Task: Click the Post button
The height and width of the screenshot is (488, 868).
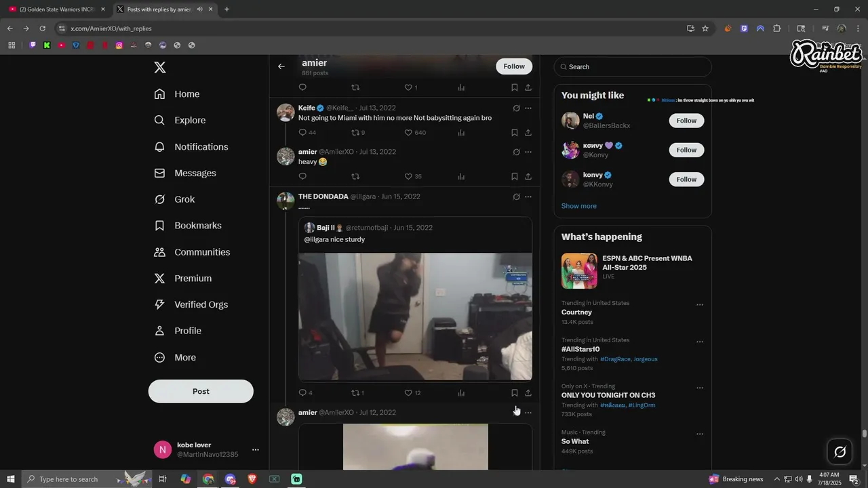Action: coord(201,391)
